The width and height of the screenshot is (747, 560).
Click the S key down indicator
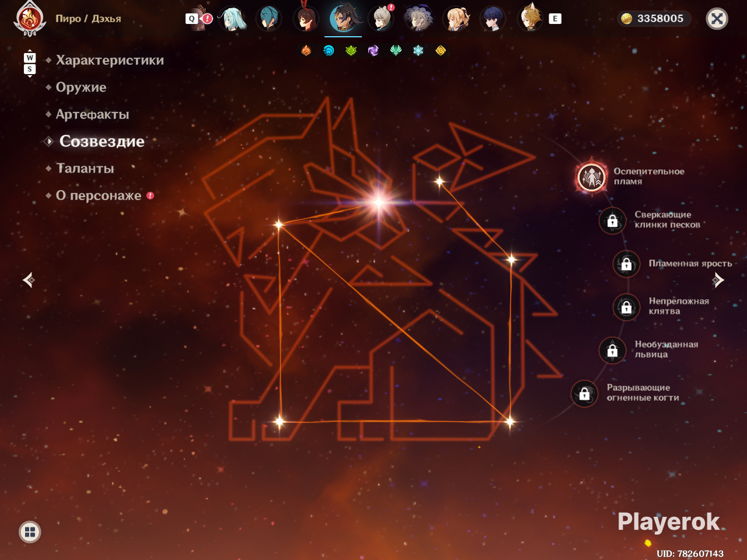(x=30, y=70)
